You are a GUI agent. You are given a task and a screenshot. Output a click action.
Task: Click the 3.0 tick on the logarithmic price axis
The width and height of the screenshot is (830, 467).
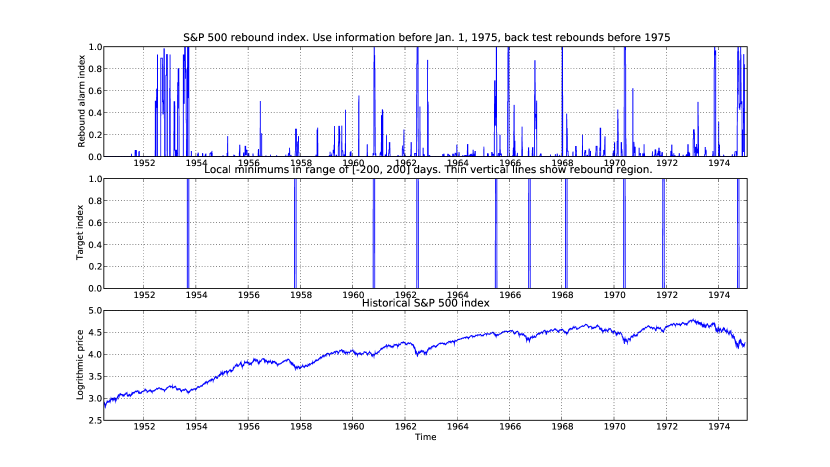95,398
